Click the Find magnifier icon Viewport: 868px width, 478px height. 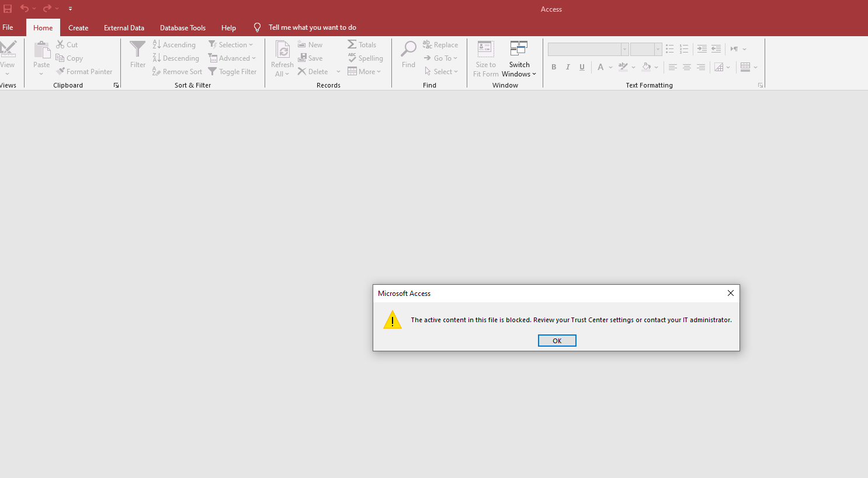point(408,49)
